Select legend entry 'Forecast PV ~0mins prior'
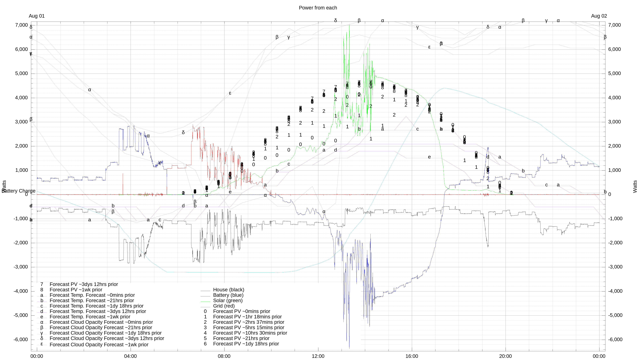The width and height of the screenshot is (644, 362). click(242, 311)
